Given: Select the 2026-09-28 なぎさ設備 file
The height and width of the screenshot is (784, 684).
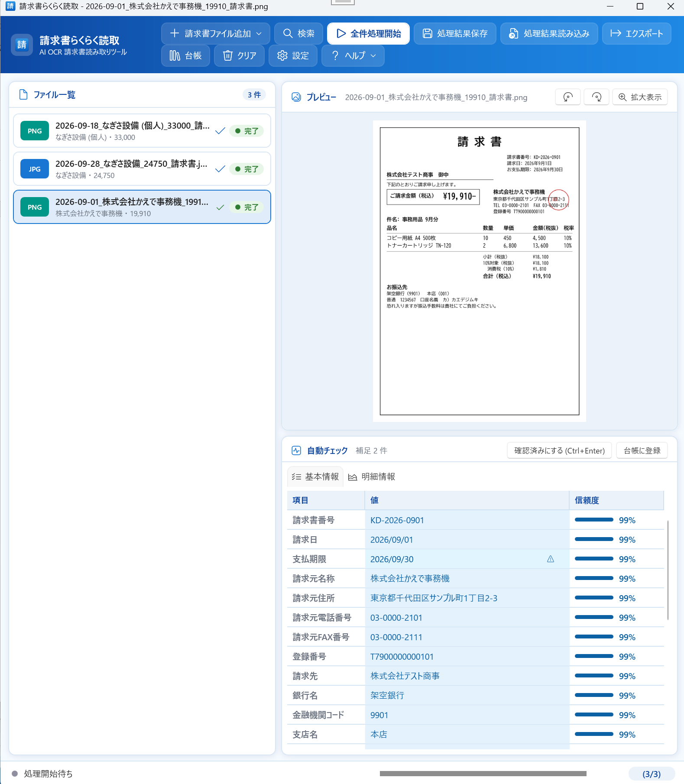Looking at the screenshot, I should pos(142,169).
